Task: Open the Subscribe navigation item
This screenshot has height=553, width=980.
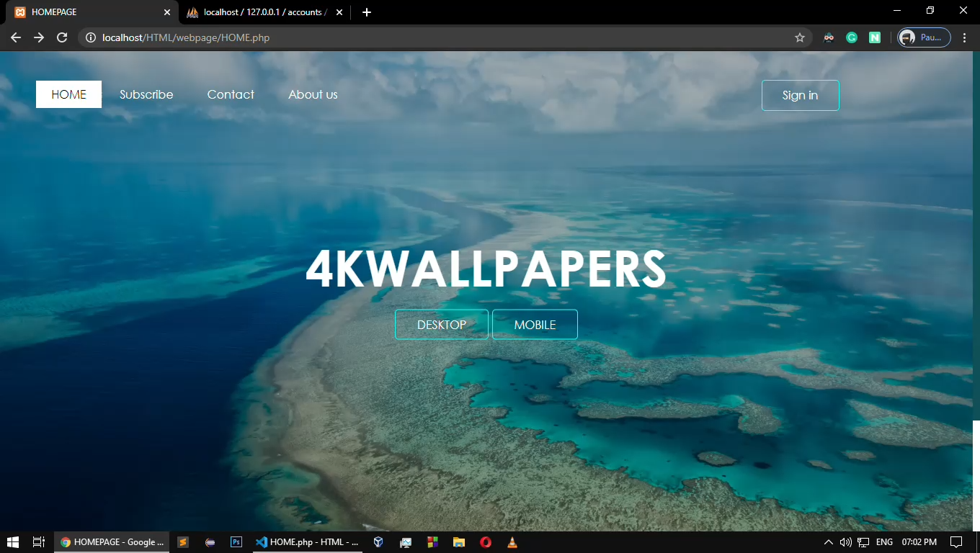Action: pos(146,94)
